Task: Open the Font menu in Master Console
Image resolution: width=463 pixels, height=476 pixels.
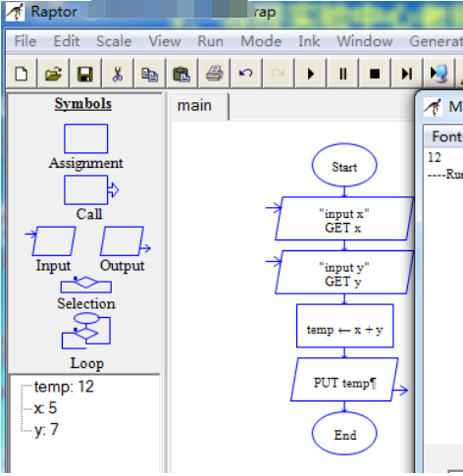Action: coord(446,136)
